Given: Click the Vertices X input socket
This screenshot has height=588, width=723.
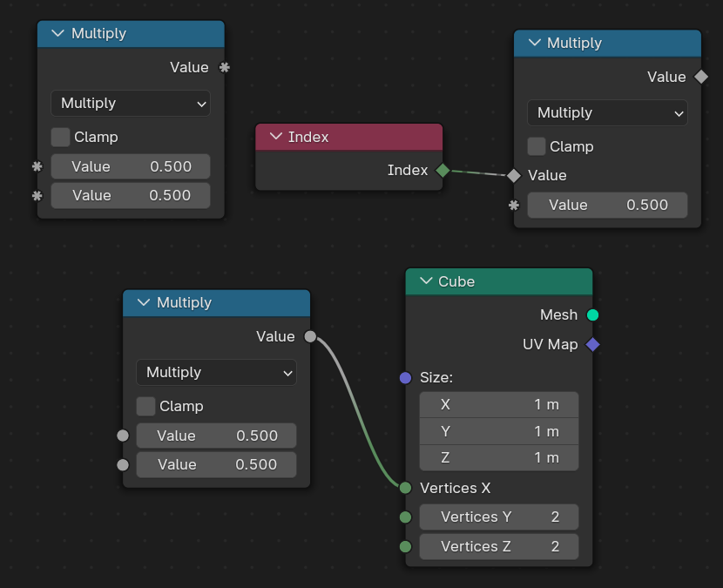Looking at the screenshot, I should [405, 488].
